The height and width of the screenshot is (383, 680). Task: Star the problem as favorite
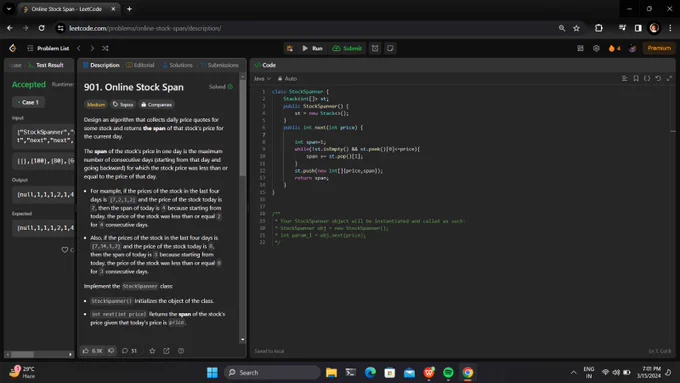[152, 350]
